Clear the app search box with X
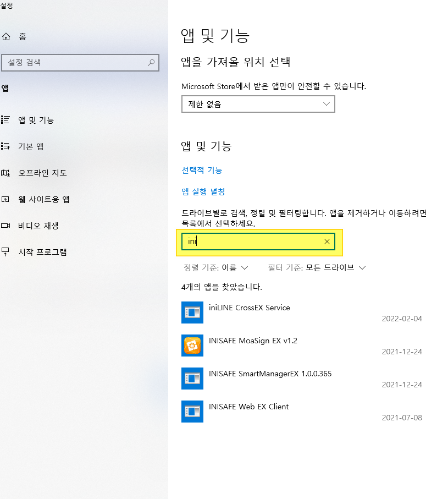448x499 pixels. (x=327, y=242)
